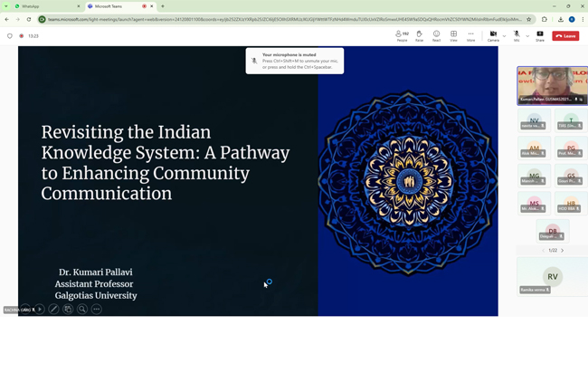Open a new browser tab
588x392 pixels.
click(x=163, y=6)
